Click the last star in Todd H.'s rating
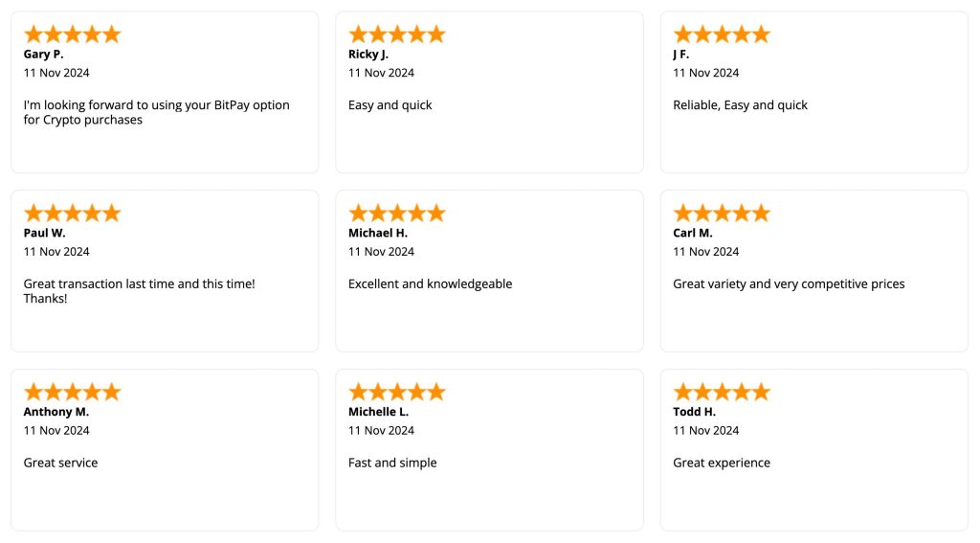Image resolution: width=980 pixels, height=543 pixels. pos(761,393)
